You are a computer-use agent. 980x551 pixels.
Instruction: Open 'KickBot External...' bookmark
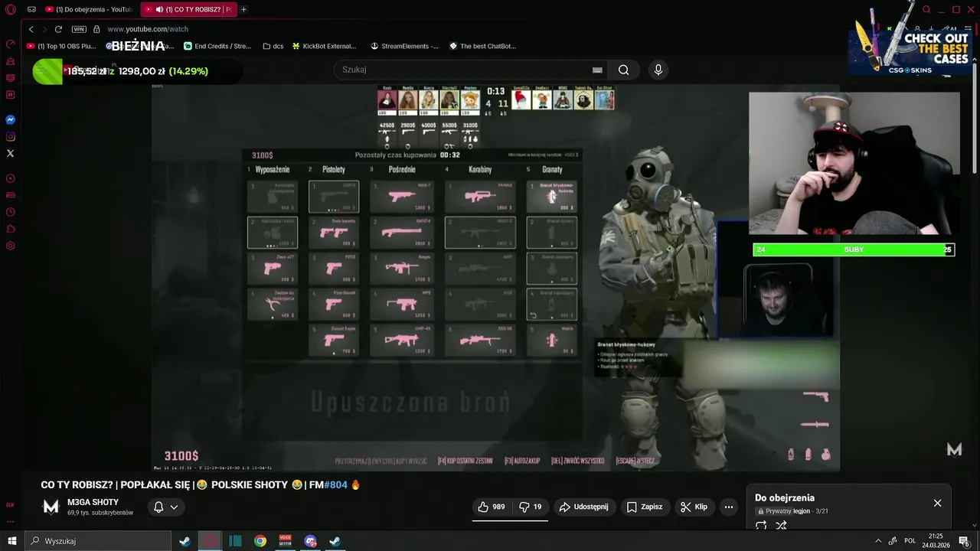tap(324, 46)
